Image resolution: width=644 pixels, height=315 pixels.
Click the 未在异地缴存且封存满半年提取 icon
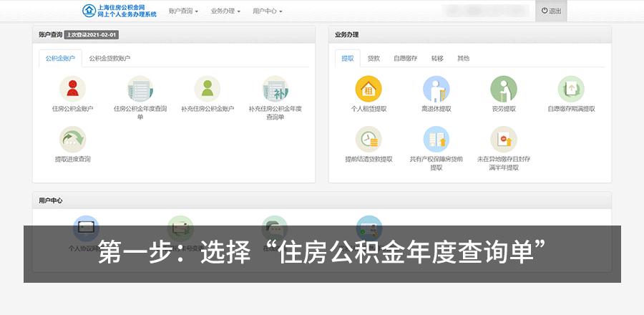click(503, 139)
